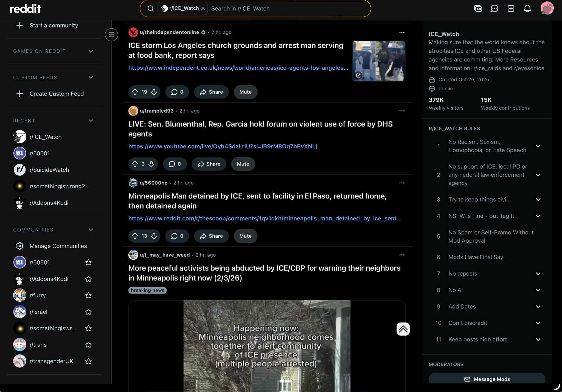Expand the No reposts rule

[x=538, y=274]
